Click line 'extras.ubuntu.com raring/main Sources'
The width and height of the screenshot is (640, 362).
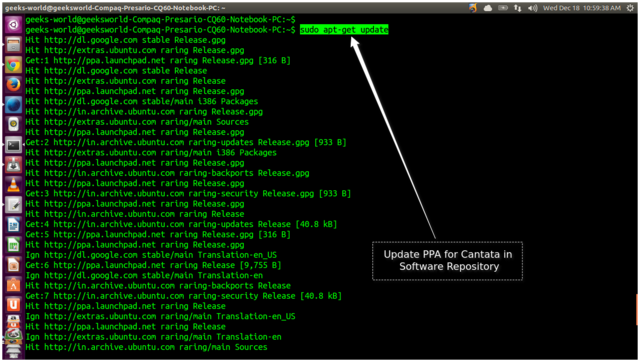pyautogui.click(x=137, y=122)
